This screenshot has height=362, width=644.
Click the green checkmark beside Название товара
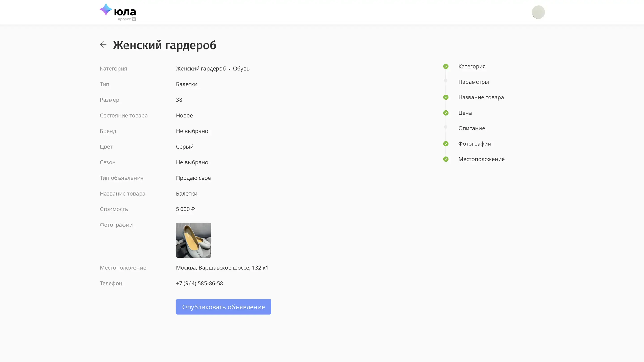point(446,97)
